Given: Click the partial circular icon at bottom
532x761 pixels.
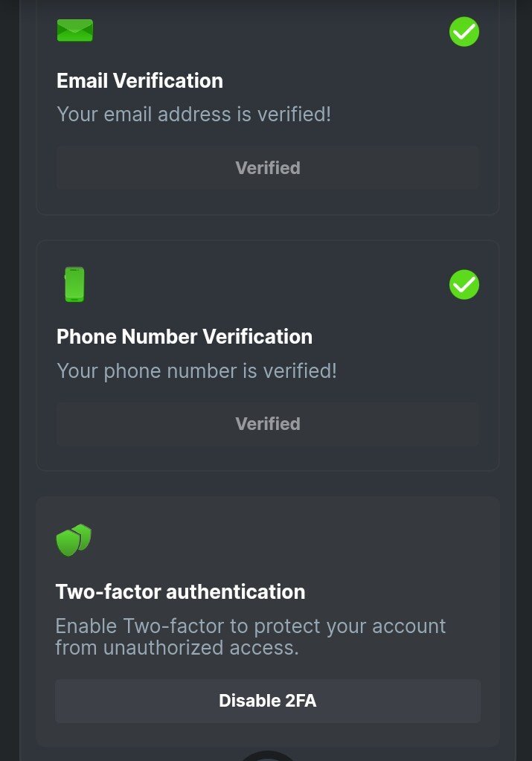Looking at the screenshot, I should (x=267, y=756).
